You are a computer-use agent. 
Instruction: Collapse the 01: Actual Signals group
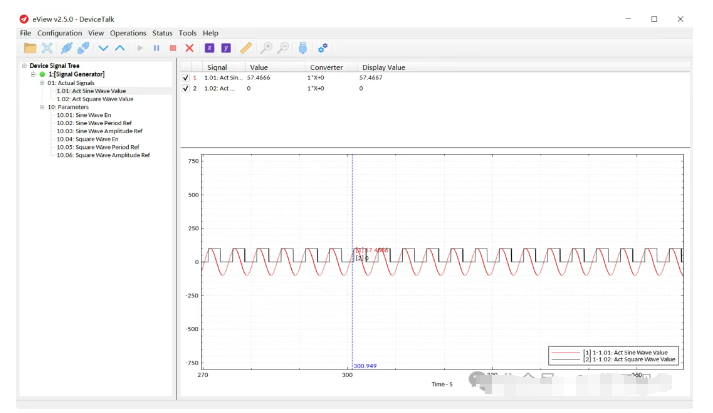(42, 83)
